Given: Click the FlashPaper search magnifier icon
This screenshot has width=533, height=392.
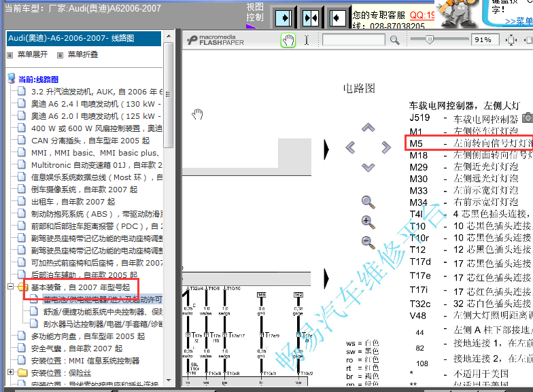Looking at the screenshot, I should [394, 41].
